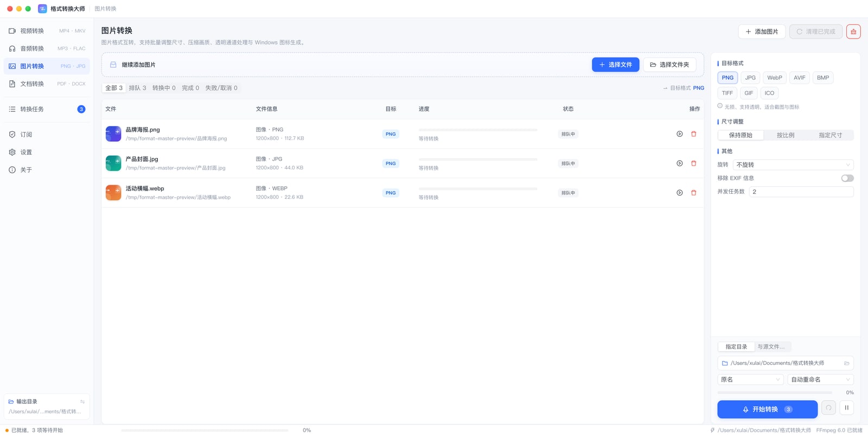Select AVIF as target format
Image resolution: width=868 pixels, height=436 pixels.
(800, 78)
